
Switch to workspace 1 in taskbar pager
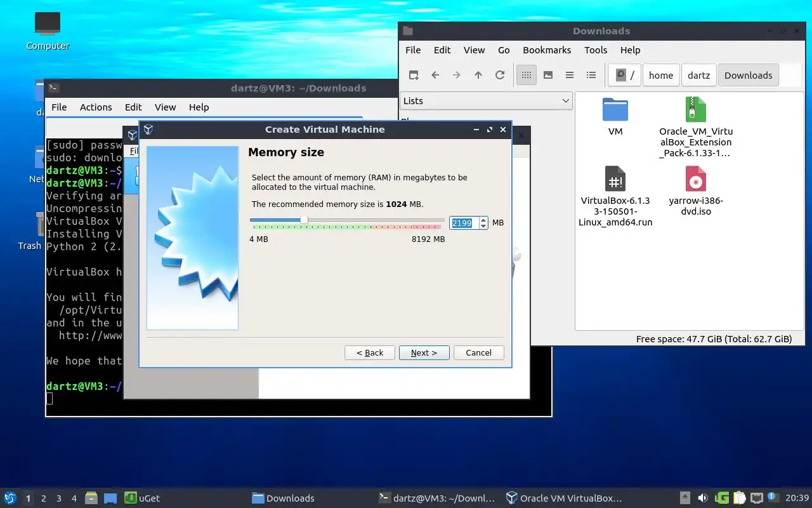tap(28, 498)
